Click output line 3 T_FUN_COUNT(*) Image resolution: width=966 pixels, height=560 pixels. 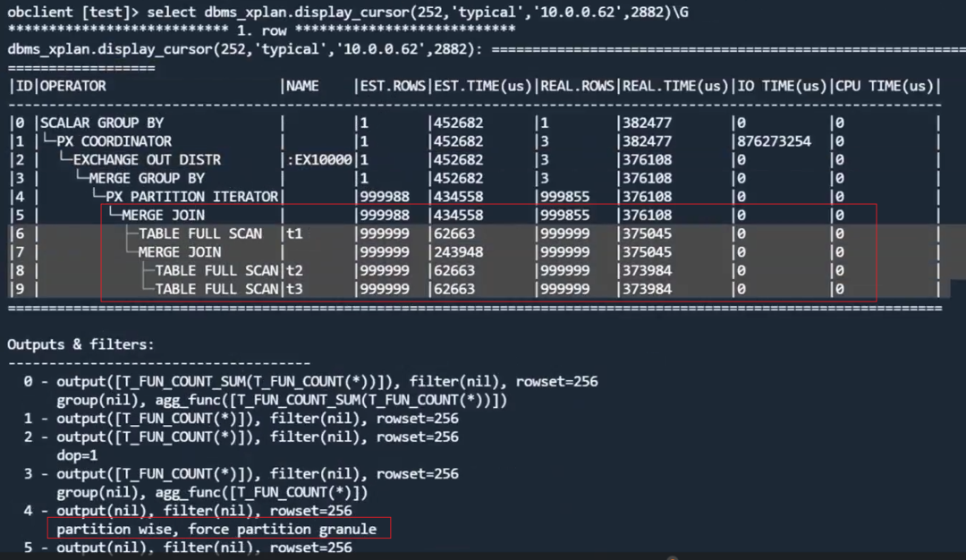241,474
